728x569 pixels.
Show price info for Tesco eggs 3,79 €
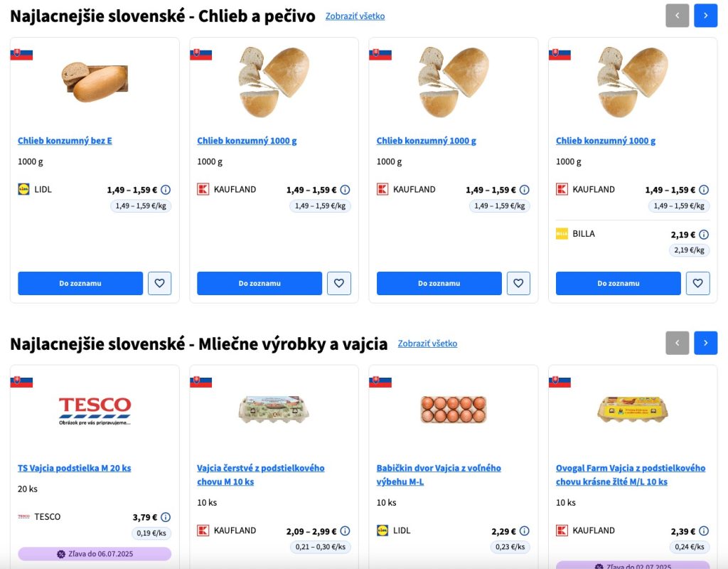point(166,517)
